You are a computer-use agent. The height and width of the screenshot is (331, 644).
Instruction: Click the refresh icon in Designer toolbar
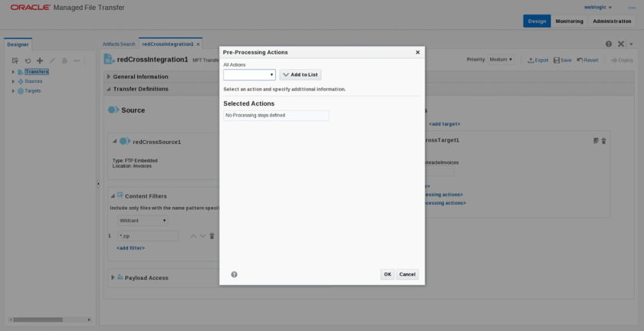point(28,61)
